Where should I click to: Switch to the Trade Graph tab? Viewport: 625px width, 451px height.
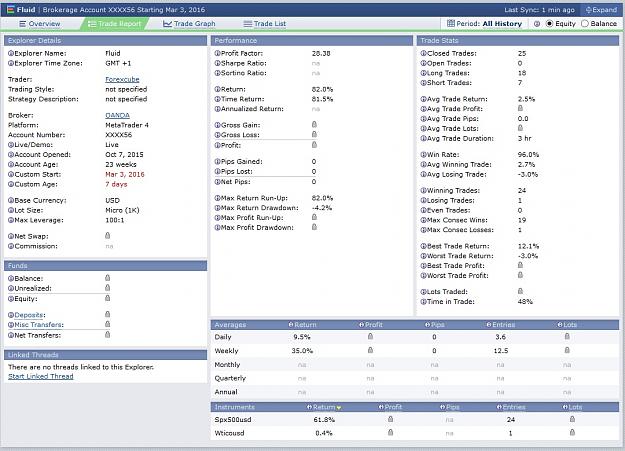189,24
